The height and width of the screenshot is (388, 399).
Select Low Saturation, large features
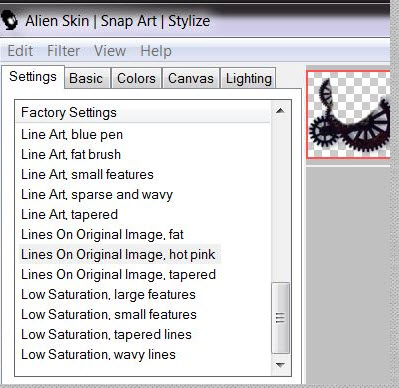pos(108,295)
